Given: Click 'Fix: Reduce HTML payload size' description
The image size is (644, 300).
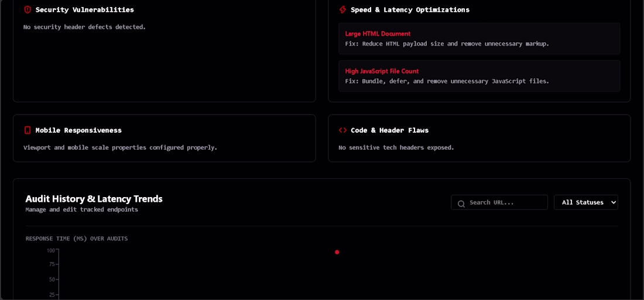Looking at the screenshot, I should [x=447, y=43].
